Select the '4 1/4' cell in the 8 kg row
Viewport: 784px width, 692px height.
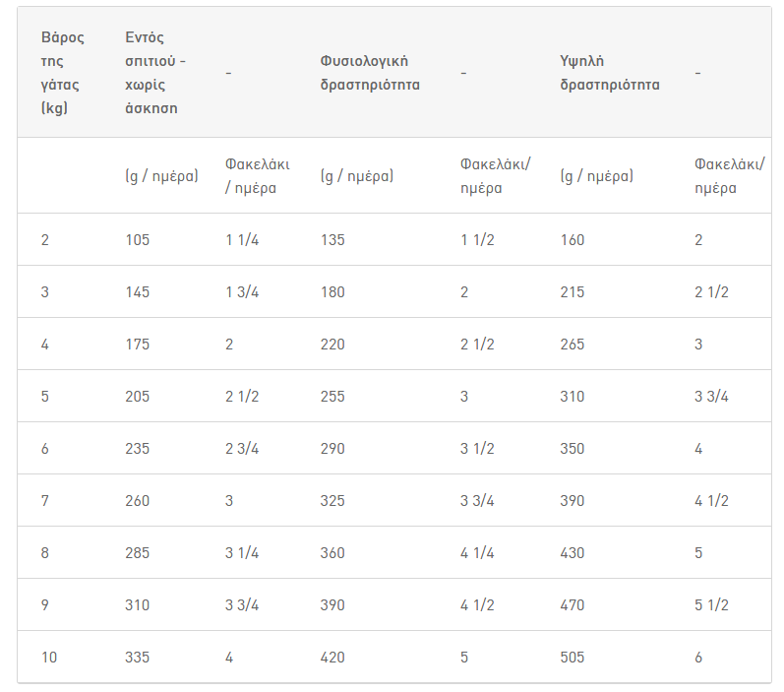click(x=477, y=552)
